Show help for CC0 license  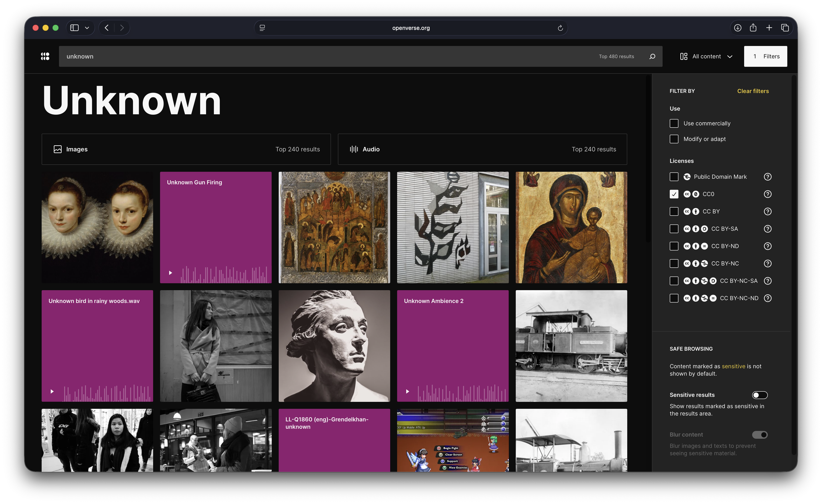768,194
